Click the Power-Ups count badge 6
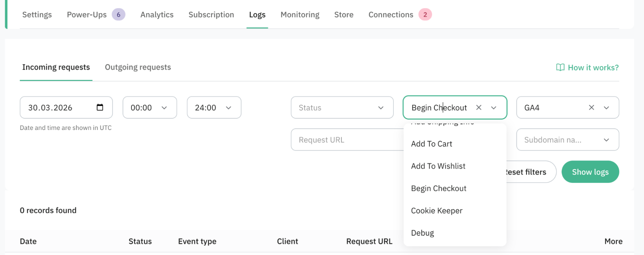The image size is (644, 255). (118, 15)
